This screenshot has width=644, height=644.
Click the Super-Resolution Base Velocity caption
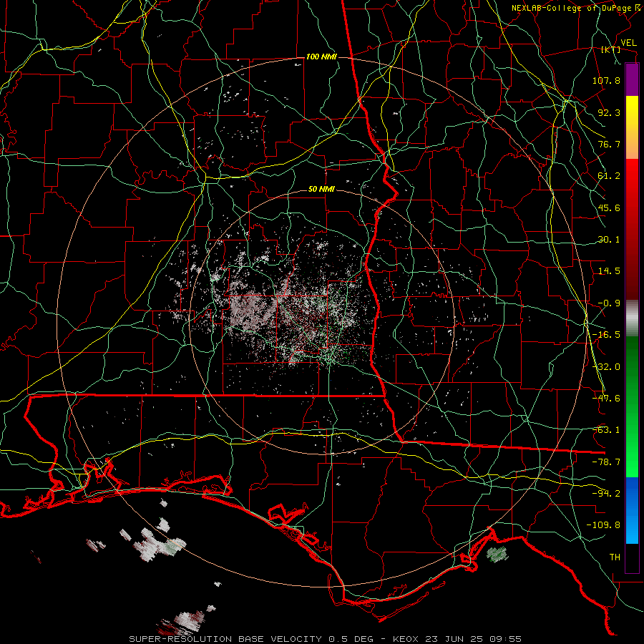325,639
